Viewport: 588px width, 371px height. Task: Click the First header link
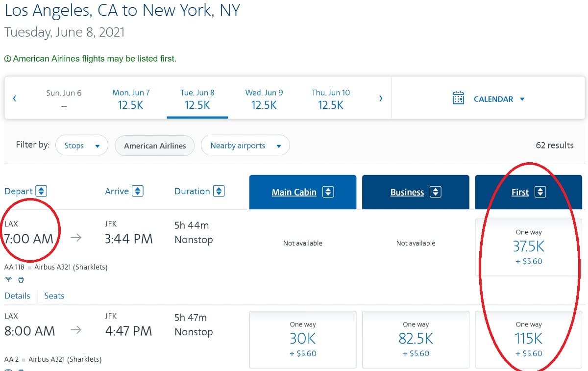pyautogui.click(x=520, y=192)
